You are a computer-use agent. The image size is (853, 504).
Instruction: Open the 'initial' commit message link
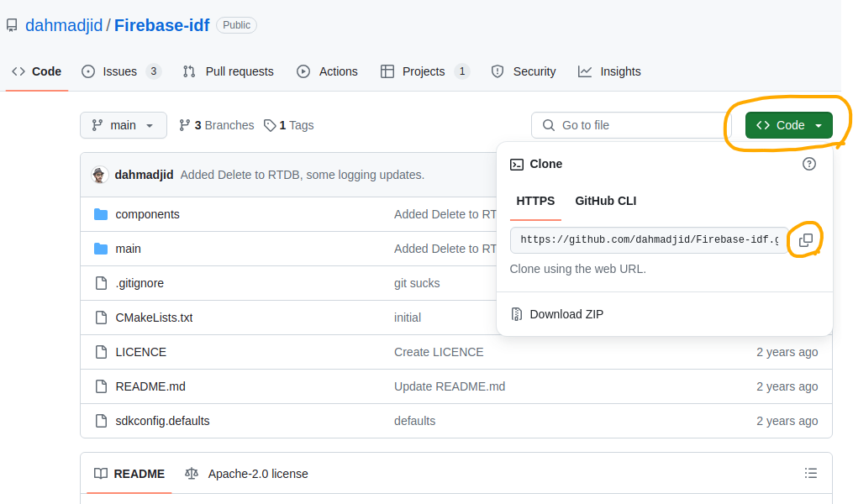[408, 318]
